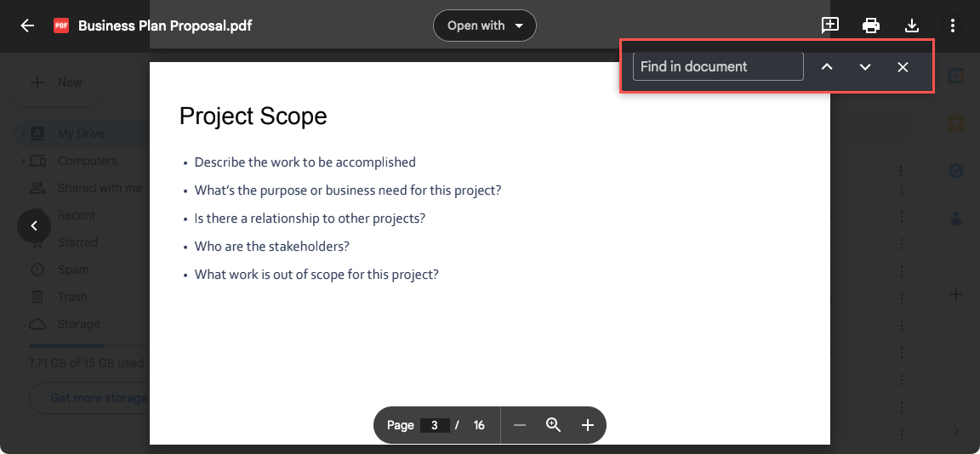The image size is (980, 454).
Task: Click the New button in Drive sidebar
Action: (57, 82)
